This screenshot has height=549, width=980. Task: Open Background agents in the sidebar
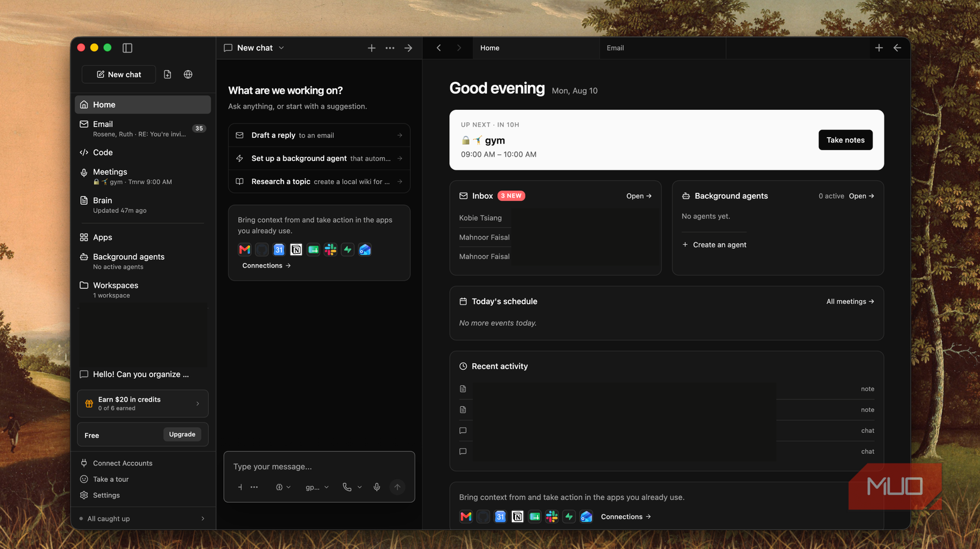click(143, 261)
